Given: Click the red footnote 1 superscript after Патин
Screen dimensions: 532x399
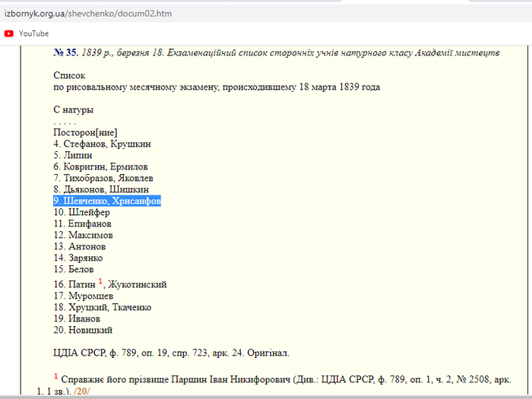Looking at the screenshot, I should [x=100, y=282].
